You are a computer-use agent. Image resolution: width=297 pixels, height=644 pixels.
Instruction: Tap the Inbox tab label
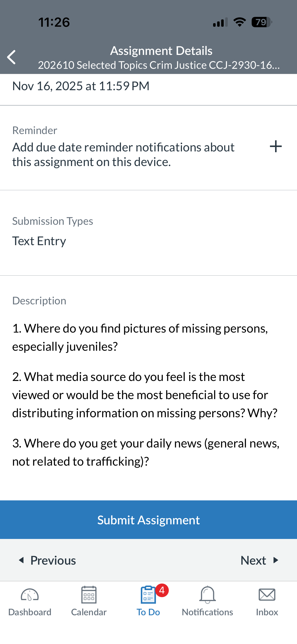point(267,612)
